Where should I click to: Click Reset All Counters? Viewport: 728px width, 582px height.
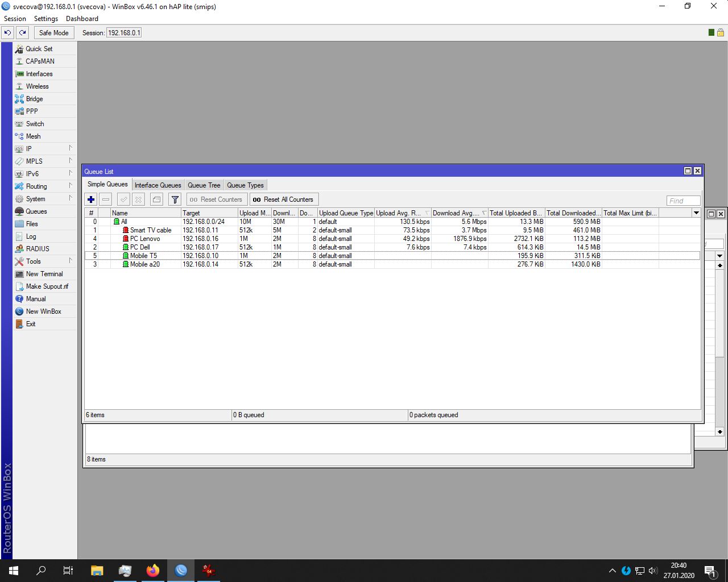pyautogui.click(x=284, y=199)
